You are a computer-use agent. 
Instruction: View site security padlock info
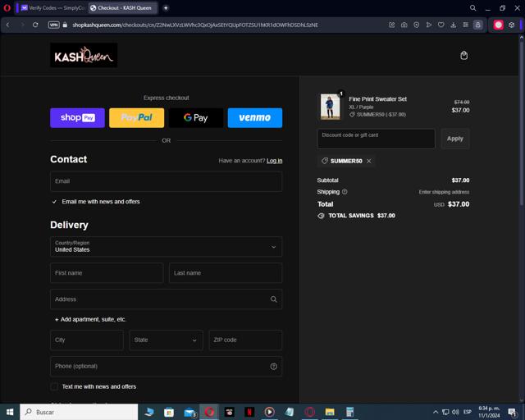(65, 25)
